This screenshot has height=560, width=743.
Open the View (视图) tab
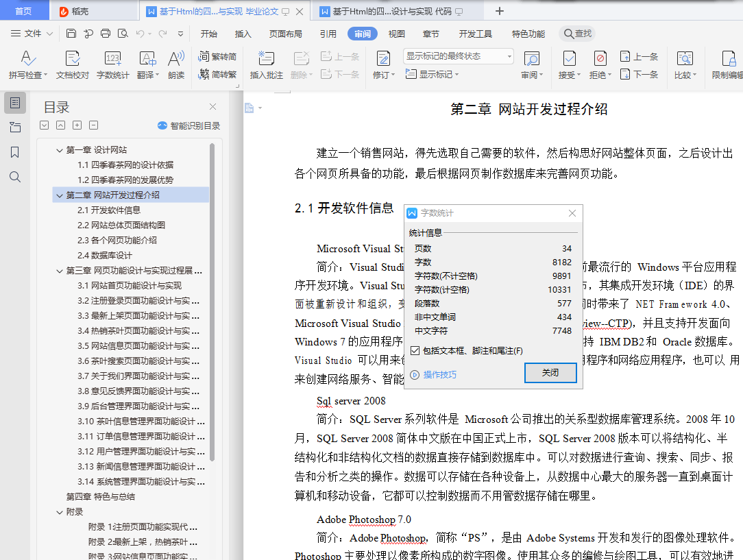tap(397, 34)
